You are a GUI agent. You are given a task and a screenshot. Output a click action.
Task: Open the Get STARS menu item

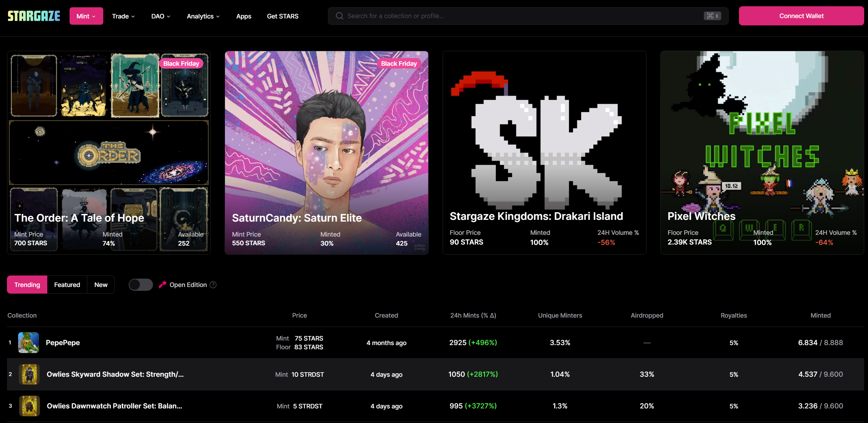[282, 16]
